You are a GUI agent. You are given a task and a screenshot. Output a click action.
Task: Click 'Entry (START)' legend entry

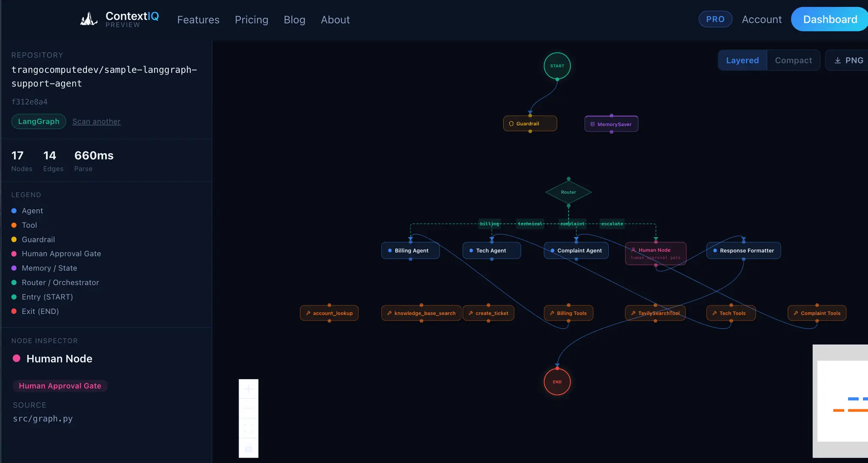tap(42, 297)
